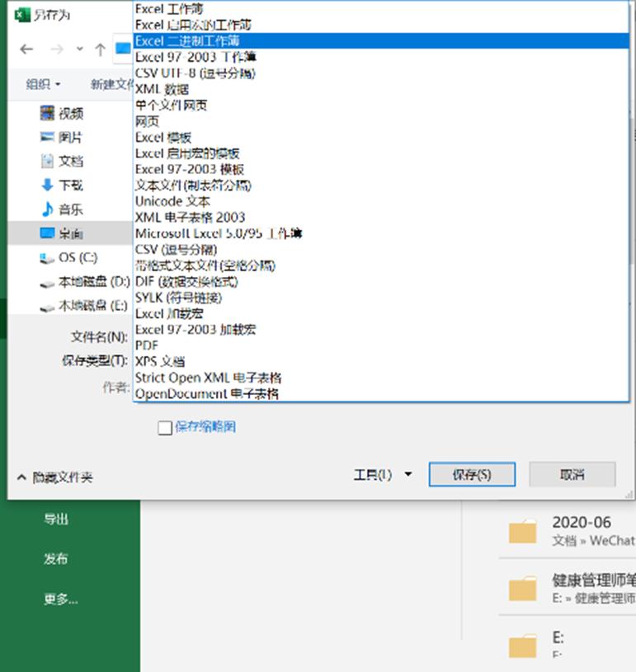Choose 文本文件(制表符分隔) format
This screenshot has height=672, width=636.
point(381,186)
